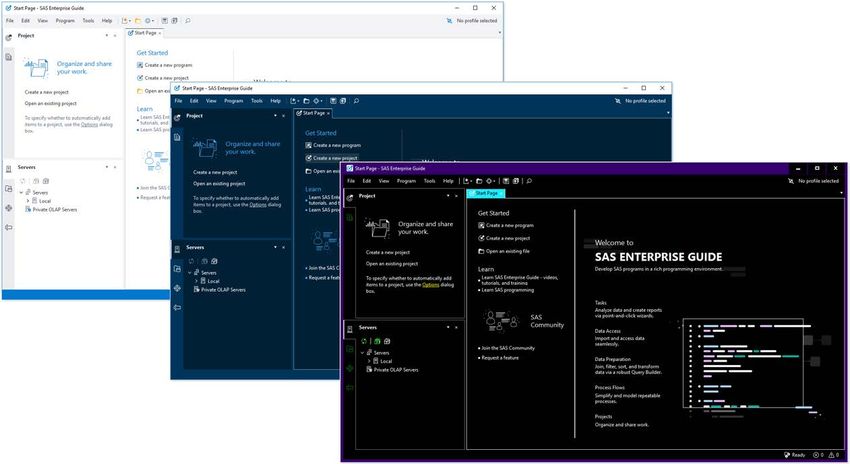Click the yellow Open folder icon in light window toolbar
The image size is (850, 464).
pos(138,21)
